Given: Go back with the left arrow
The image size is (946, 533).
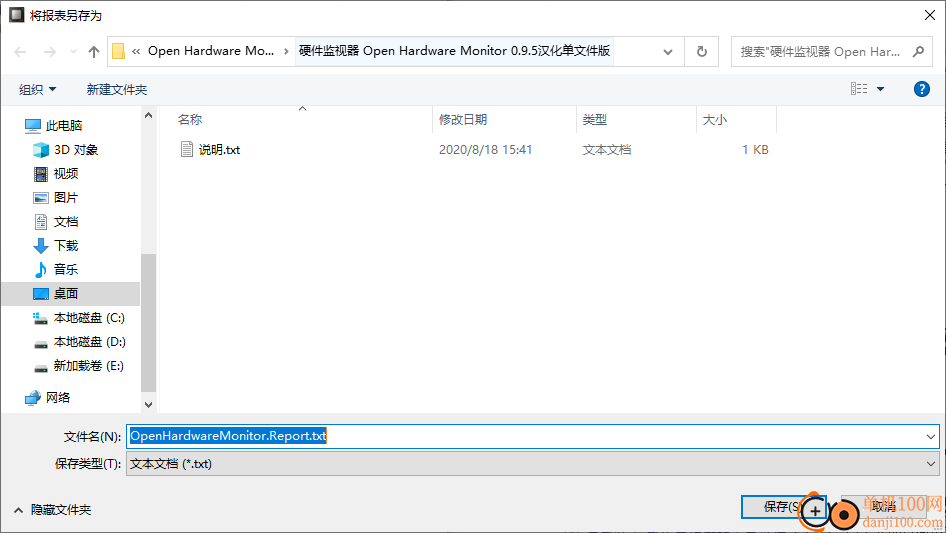Looking at the screenshot, I should (x=20, y=52).
